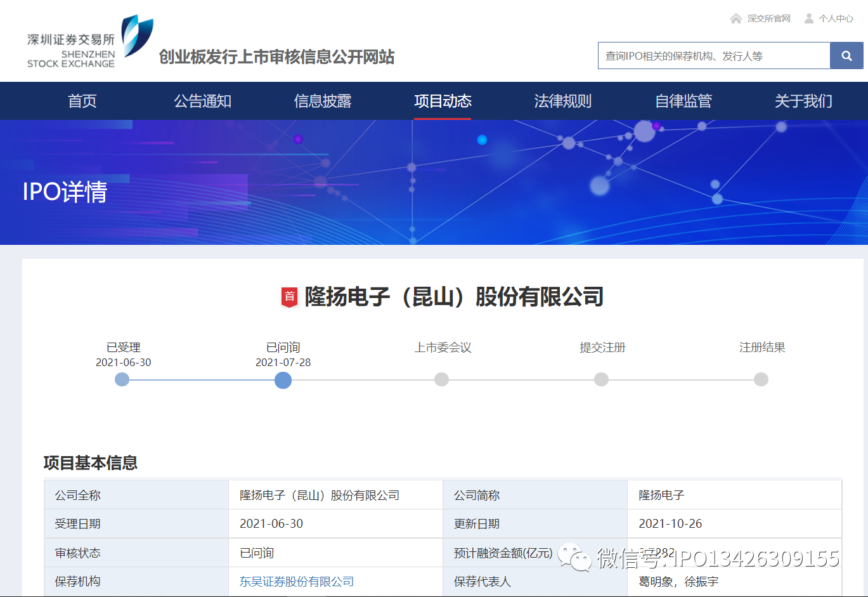
Task: Click the 已问询 date 2021-07-28
Action: point(283,362)
